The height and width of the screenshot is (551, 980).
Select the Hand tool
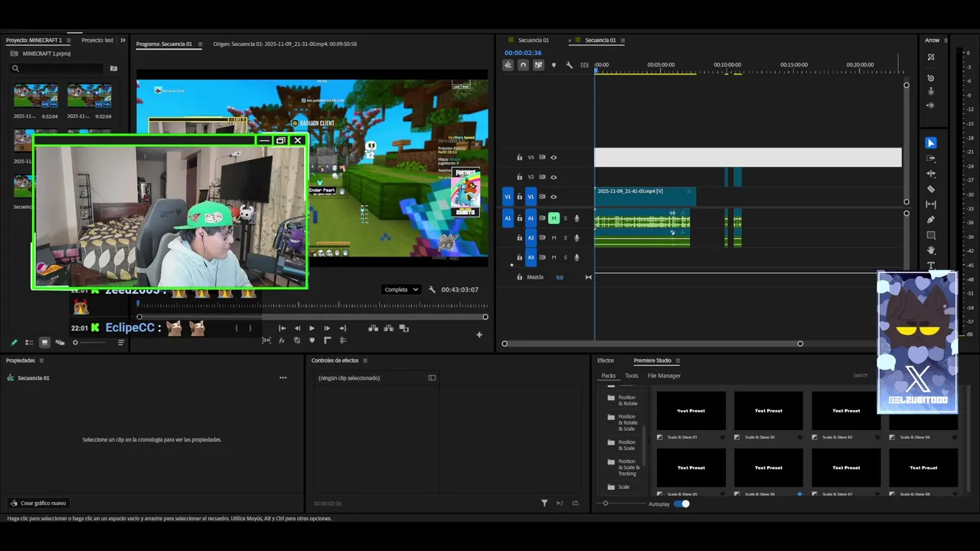(x=931, y=250)
